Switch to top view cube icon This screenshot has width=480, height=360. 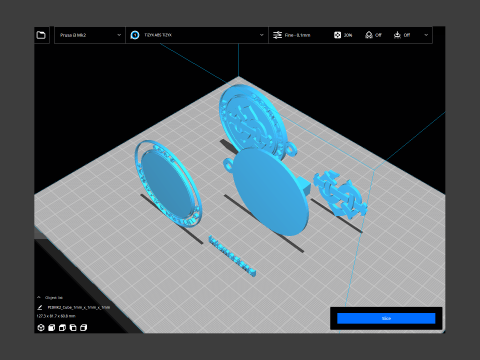(x=62, y=328)
